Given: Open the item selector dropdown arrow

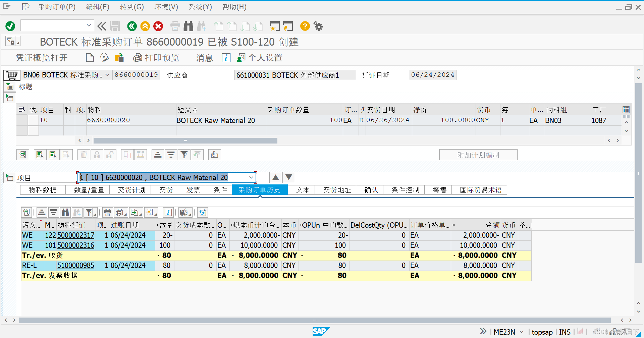Looking at the screenshot, I should tap(251, 177).
